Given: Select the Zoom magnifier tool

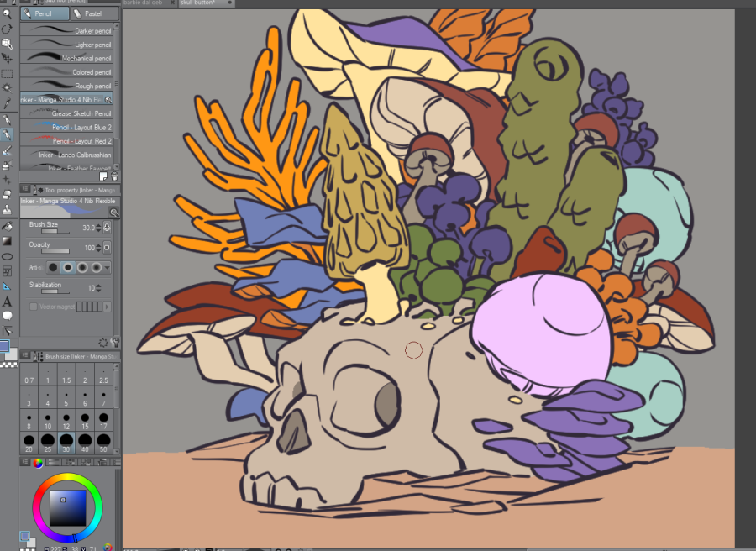Looking at the screenshot, I should (x=7, y=13).
